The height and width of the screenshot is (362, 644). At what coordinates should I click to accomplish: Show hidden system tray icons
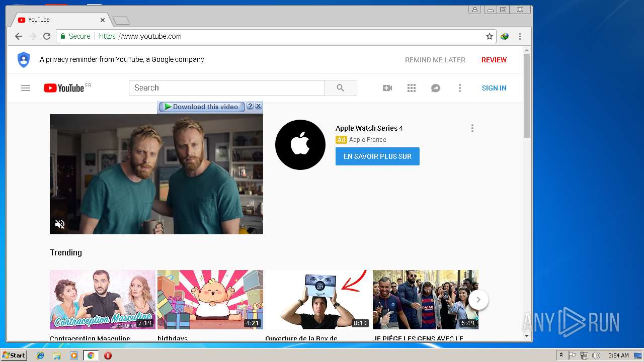click(x=561, y=355)
